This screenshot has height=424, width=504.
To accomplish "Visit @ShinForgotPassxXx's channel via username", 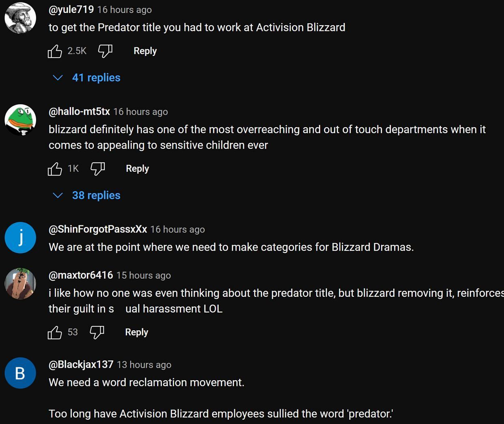I will pyautogui.click(x=98, y=229).
